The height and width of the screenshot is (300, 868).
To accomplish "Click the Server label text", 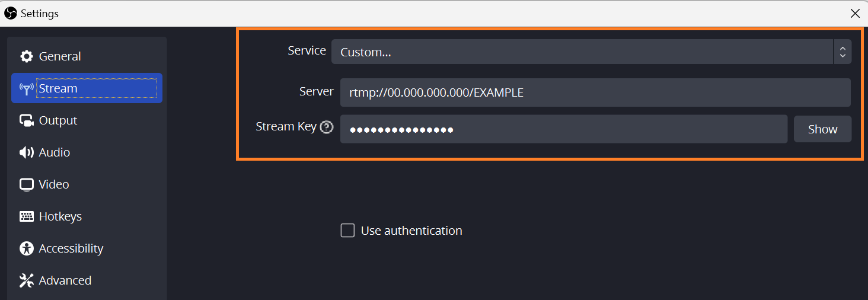I will tap(317, 91).
